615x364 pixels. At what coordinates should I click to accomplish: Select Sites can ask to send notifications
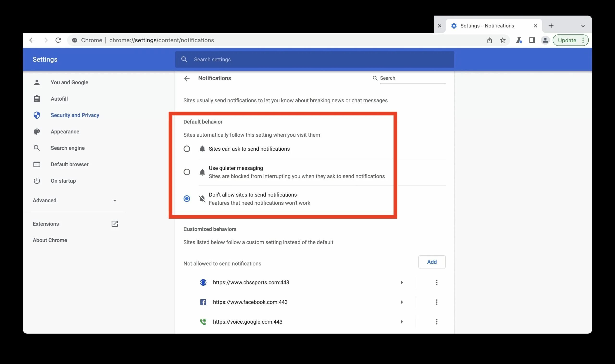pos(187,149)
